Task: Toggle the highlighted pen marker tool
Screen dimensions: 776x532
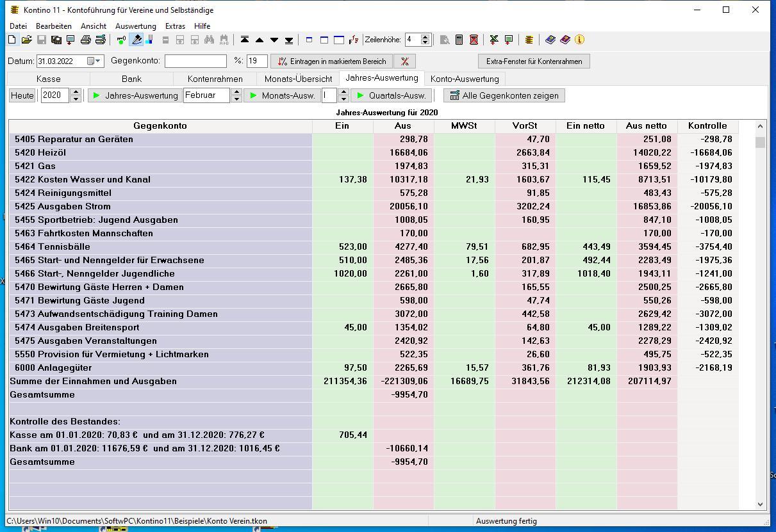Action: point(136,40)
